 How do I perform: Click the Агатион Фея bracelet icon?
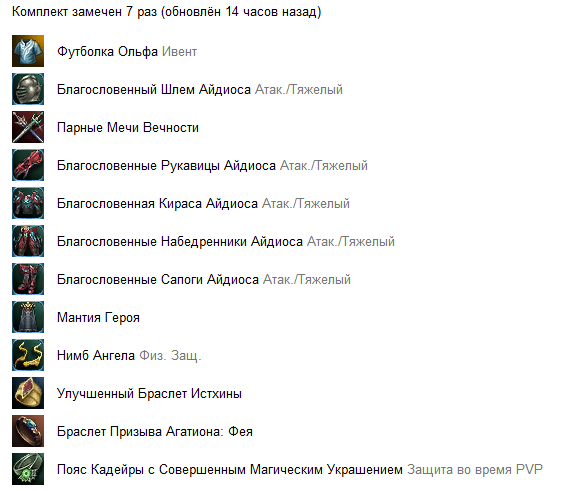[x=28, y=431]
